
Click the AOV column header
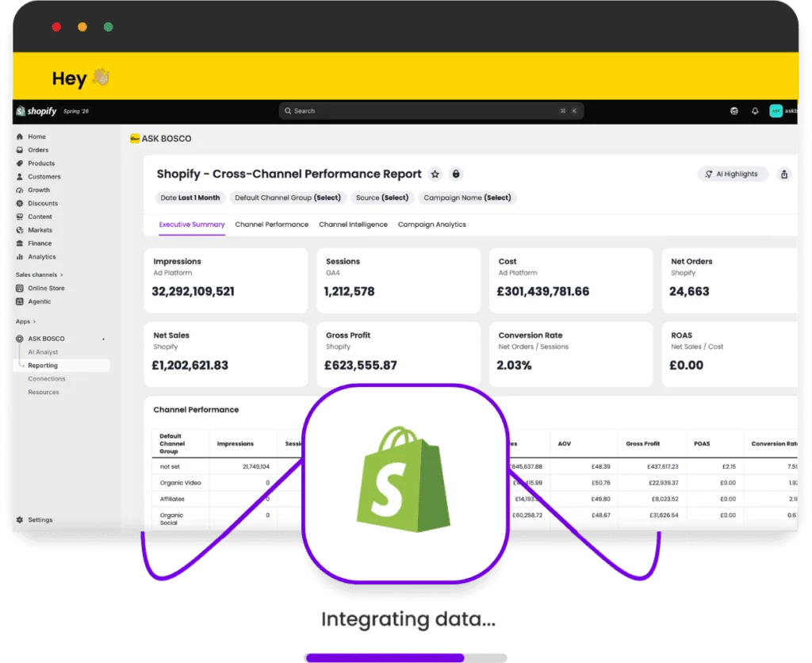565,444
